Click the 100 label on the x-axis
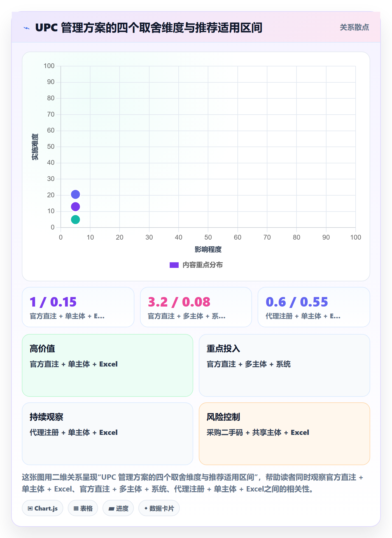 click(356, 238)
